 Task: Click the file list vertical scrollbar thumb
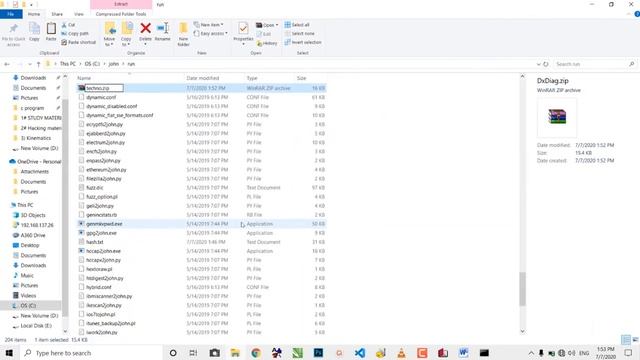[x=522, y=289]
